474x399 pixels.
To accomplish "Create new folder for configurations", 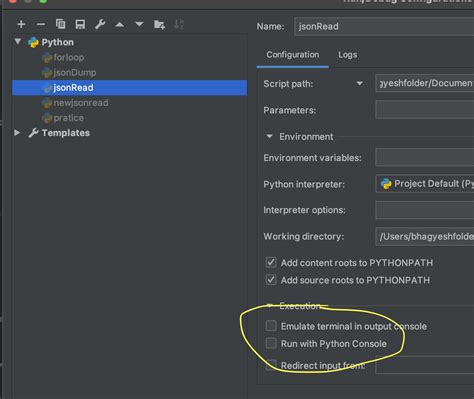I will coord(159,25).
